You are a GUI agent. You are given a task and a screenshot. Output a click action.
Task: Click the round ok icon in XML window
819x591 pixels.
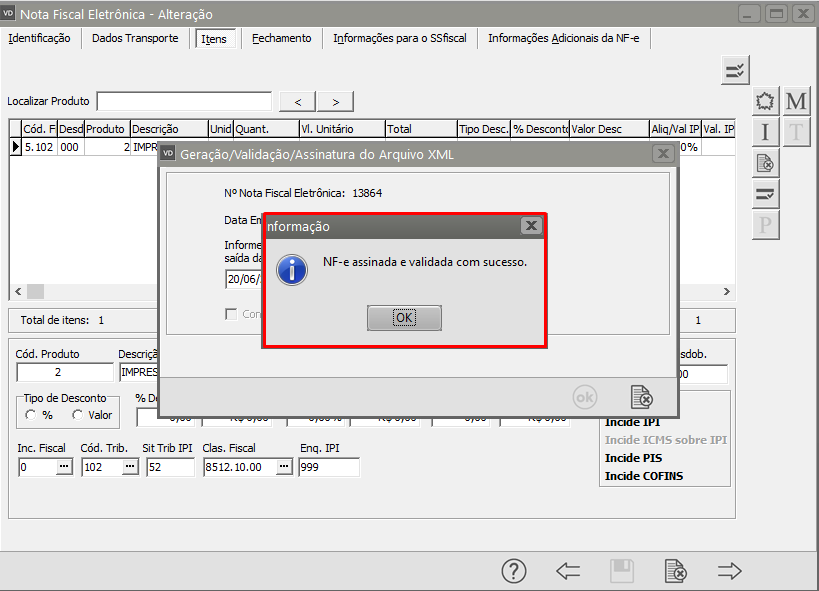(x=584, y=398)
